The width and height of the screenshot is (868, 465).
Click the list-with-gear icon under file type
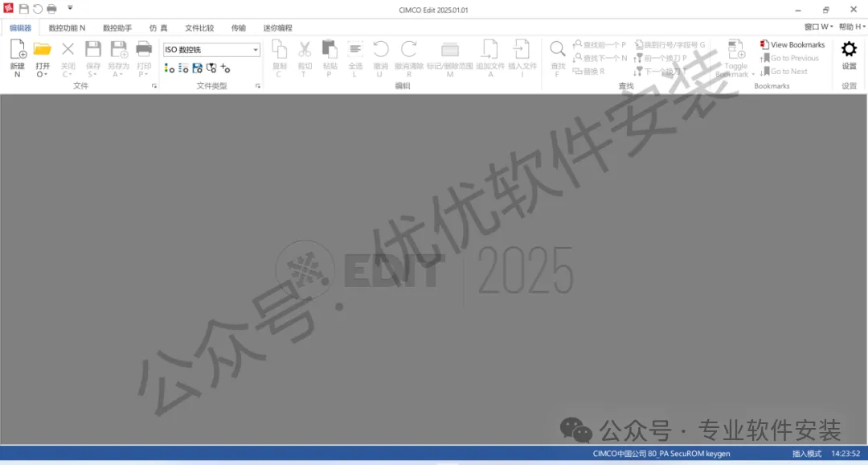(x=183, y=68)
